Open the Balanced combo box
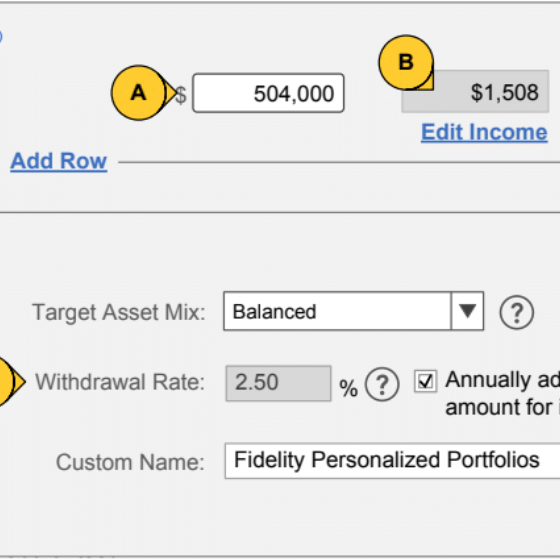This screenshot has height=560, width=560. pyautogui.click(x=354, y=311)
